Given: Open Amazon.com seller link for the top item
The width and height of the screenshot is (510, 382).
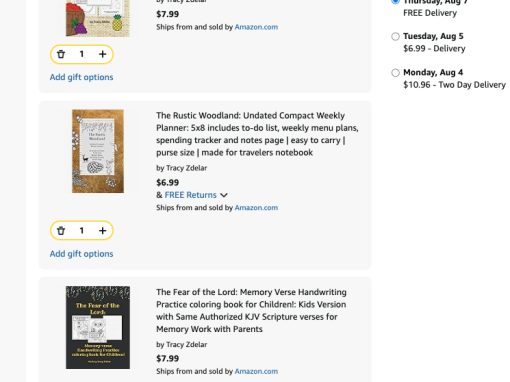Looking at the screenshot, I should pos(256,27).
